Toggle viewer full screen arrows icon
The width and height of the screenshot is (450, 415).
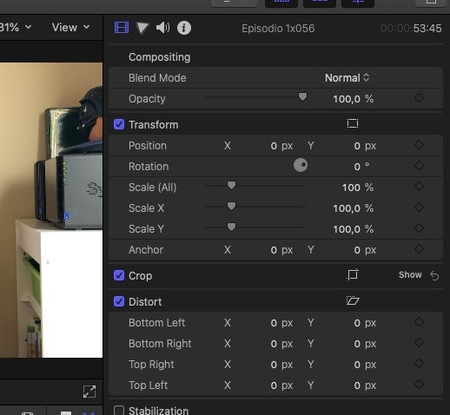[89, 392]
